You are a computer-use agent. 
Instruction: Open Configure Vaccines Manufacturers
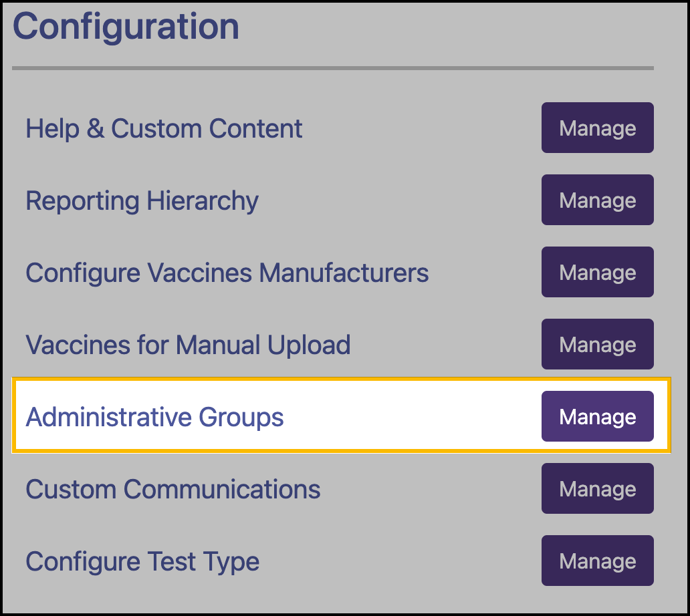click(227, 273)
